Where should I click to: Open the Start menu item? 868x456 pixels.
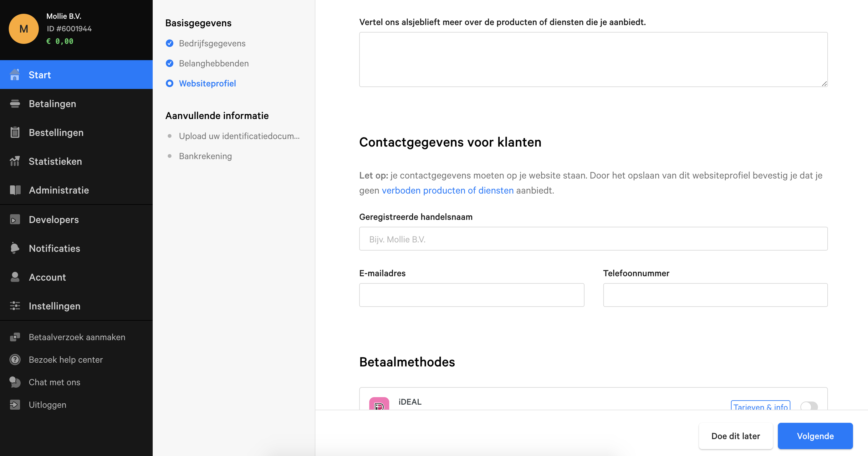[x=76, y=75]
